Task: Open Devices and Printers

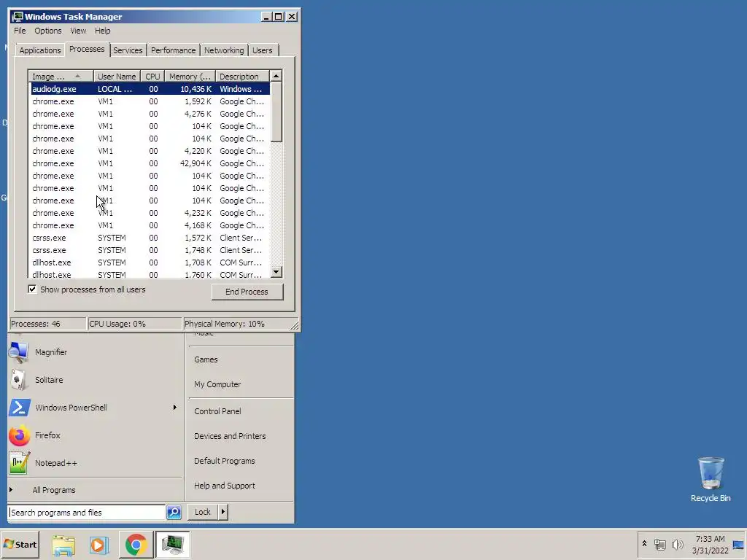Action: pyautogui.click(x=230, y=436)
